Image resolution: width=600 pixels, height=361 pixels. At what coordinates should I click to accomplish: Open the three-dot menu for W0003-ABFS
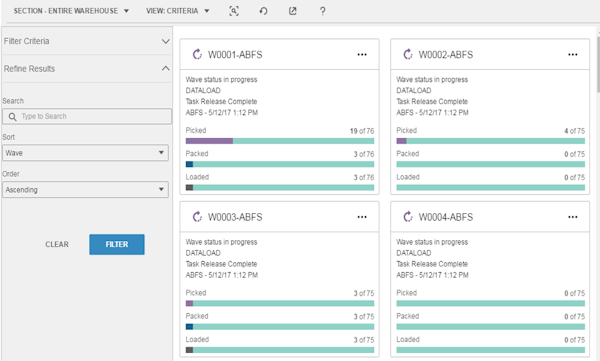[362, 217]
